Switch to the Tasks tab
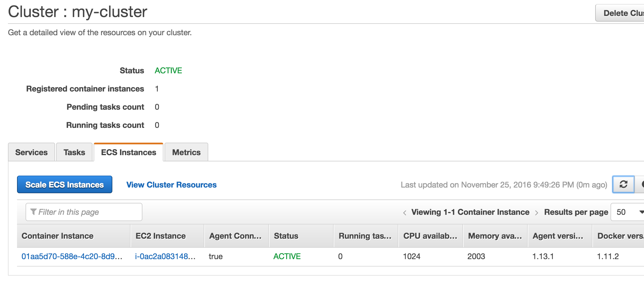The height and width of the screenshot is (283, 644). pos(74,152)
